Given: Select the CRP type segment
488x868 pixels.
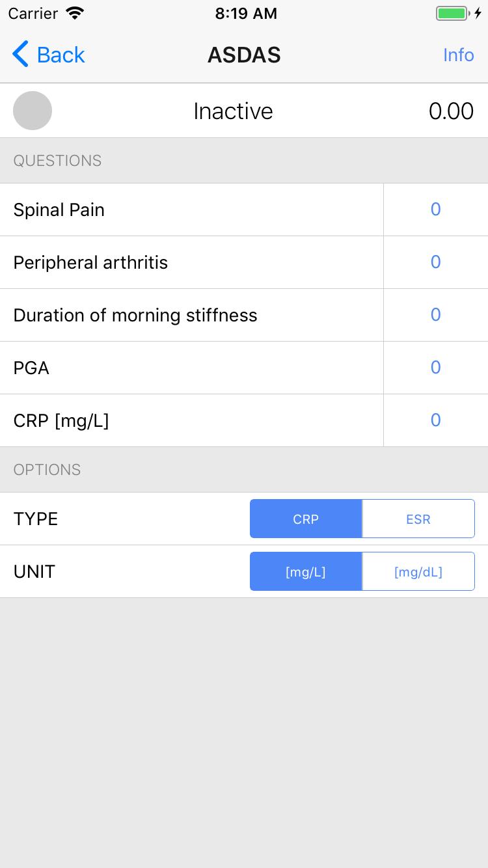Looking at the screenshot, I should pos(306,519).
